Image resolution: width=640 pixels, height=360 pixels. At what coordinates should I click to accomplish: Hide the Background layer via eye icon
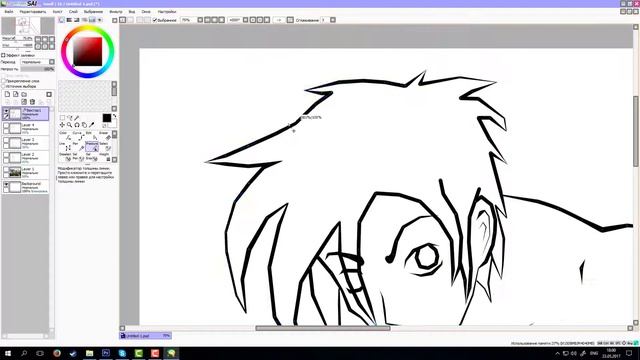(x=6, y=184)
